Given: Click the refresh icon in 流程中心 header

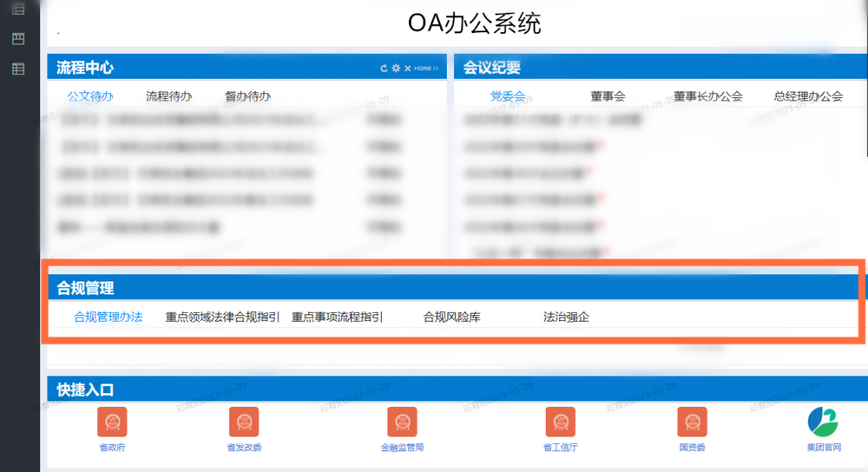Looking at the screenshot, I should (x=384, y=68).
